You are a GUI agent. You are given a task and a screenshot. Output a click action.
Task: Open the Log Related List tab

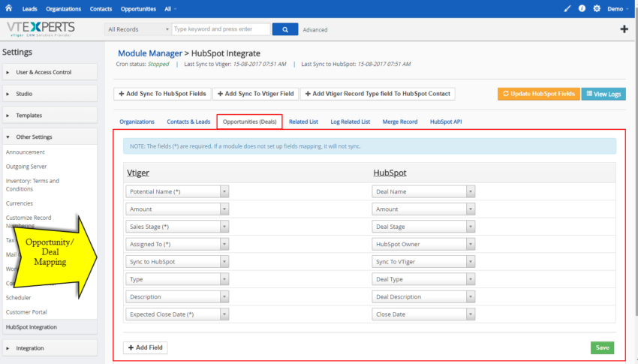pos(351,122)
